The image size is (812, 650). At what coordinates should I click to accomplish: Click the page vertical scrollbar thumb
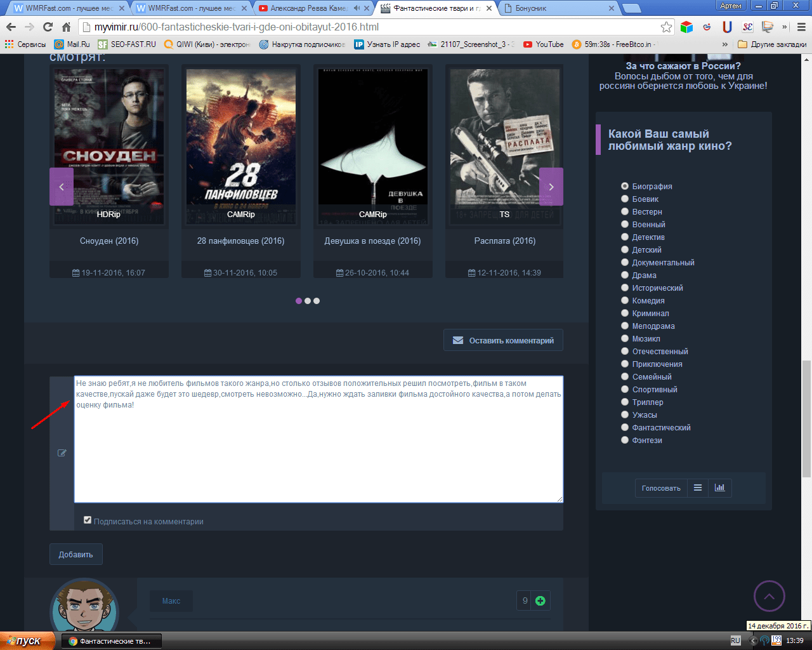806,419
